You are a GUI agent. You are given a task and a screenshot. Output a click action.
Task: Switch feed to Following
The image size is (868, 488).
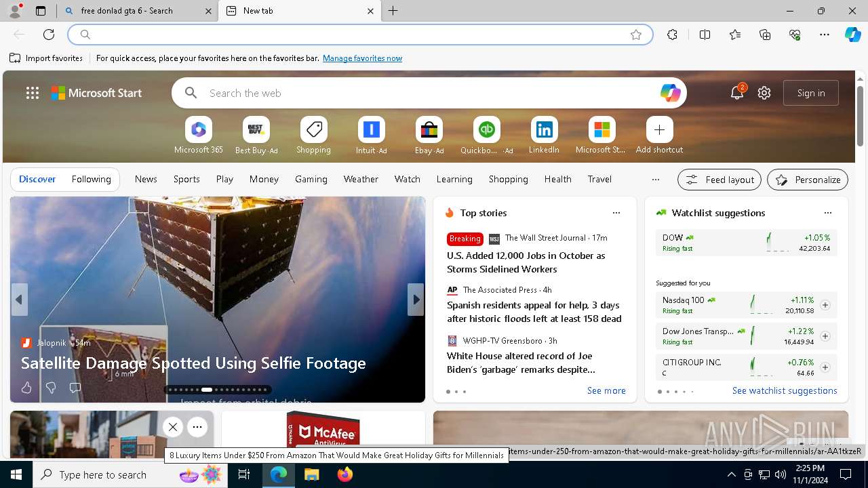[x=91, y=179]
